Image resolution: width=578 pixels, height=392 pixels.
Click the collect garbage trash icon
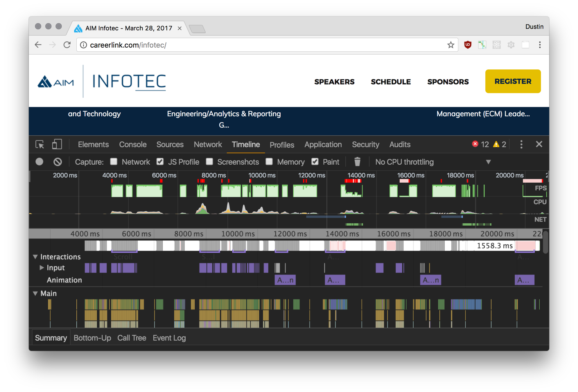coord(357,162)
